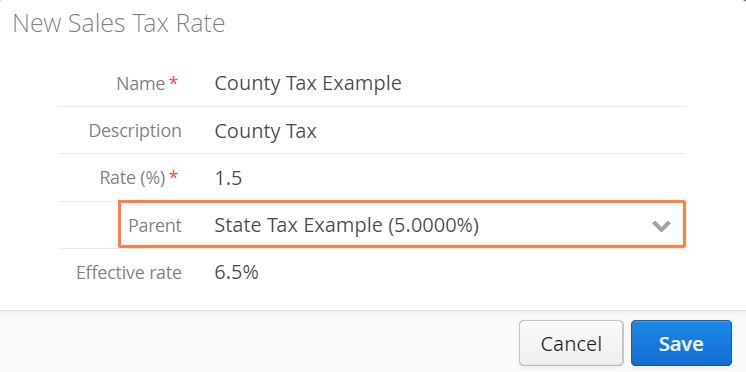Click the red asterisk beside Name
Screen dimensions: 746x372
[174, 82]
